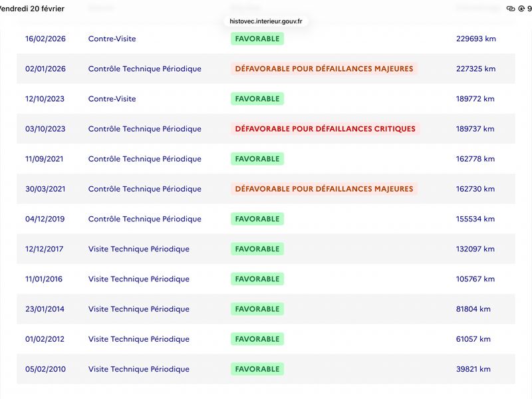Select the 30/03/2021 DÉFAILLANCES MAJEURES badge
This screenshot has width=532, height=399.
(x=324, y=189)
